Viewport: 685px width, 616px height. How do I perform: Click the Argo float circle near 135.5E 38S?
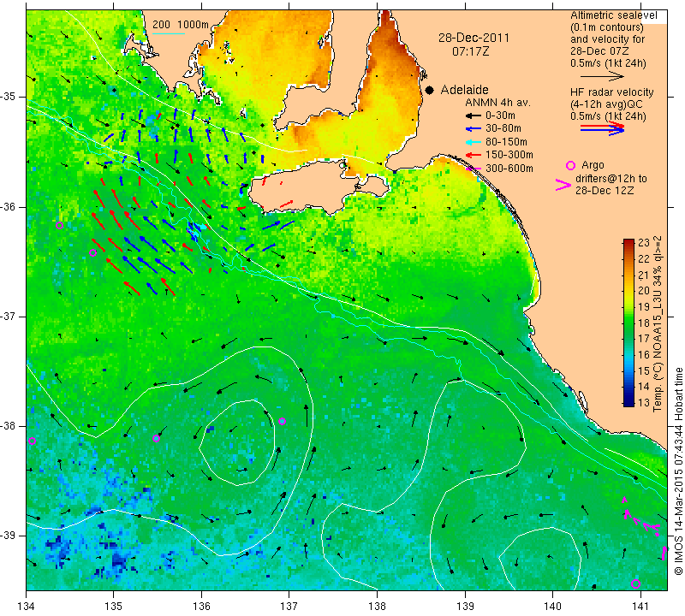click(157, 439)
